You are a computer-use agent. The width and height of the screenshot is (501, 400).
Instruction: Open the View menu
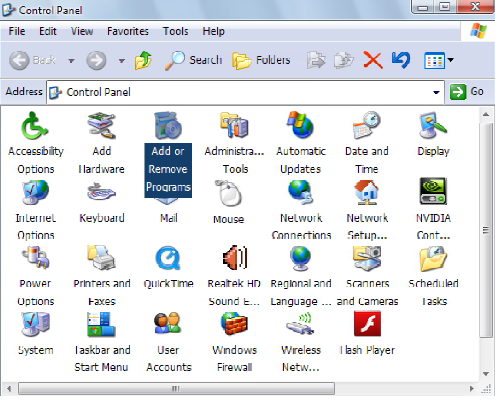[82, 31]
